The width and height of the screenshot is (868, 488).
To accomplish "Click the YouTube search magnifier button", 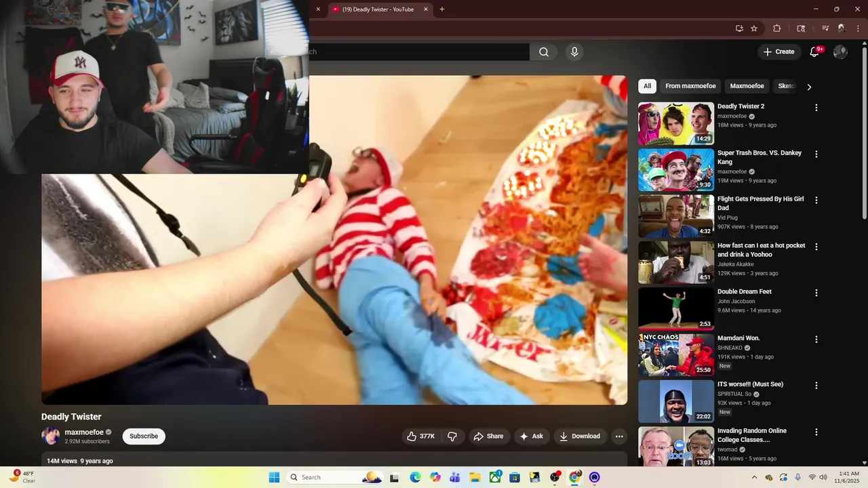I will 544,52.
